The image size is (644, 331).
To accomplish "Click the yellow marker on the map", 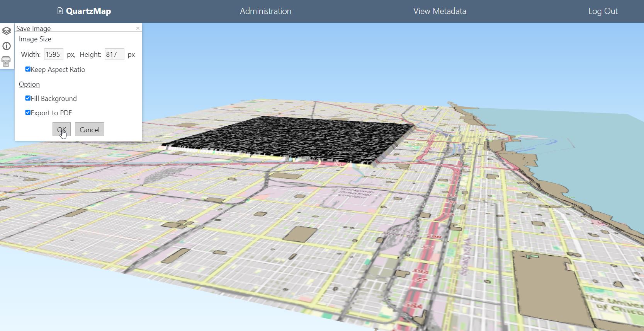I will (x=425, y=109).
